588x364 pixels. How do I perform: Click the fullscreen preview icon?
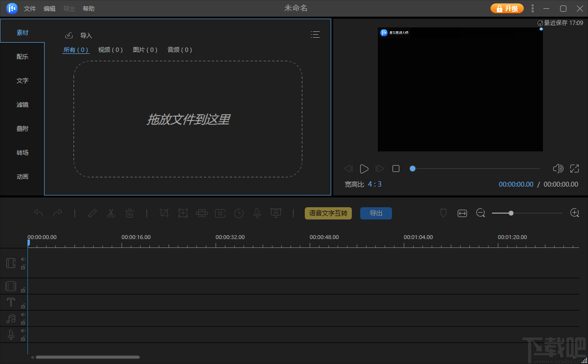575,169
